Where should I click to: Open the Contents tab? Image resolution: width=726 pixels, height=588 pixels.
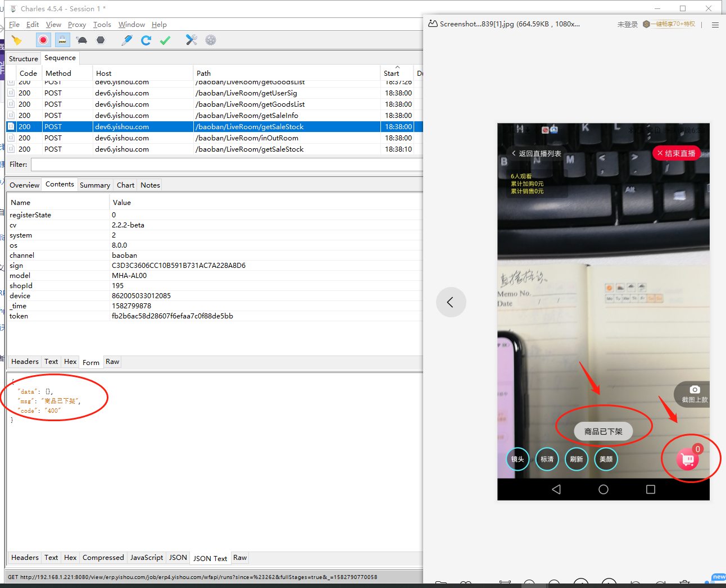[x=60, y=184]
